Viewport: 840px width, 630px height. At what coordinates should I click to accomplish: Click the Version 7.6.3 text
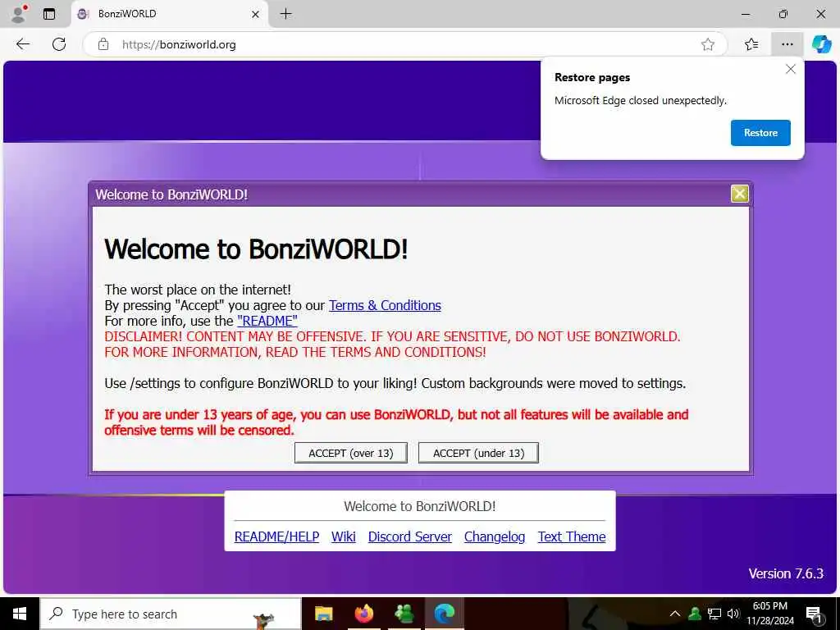(786, 573)
